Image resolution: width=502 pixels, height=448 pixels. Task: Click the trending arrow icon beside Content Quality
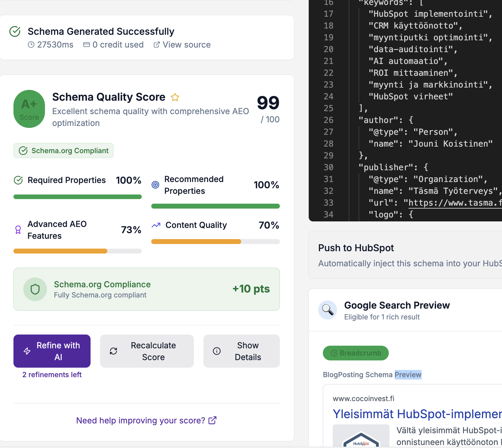156,225
